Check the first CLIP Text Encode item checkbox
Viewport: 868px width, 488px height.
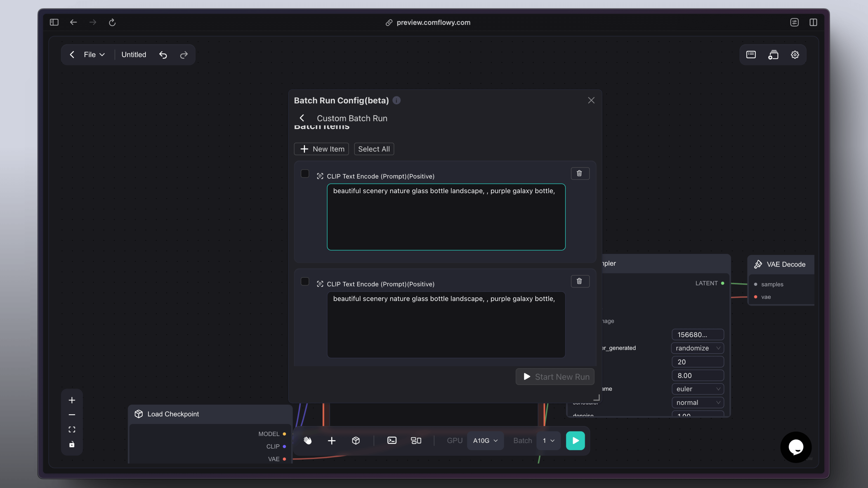(x=305, y=174)
